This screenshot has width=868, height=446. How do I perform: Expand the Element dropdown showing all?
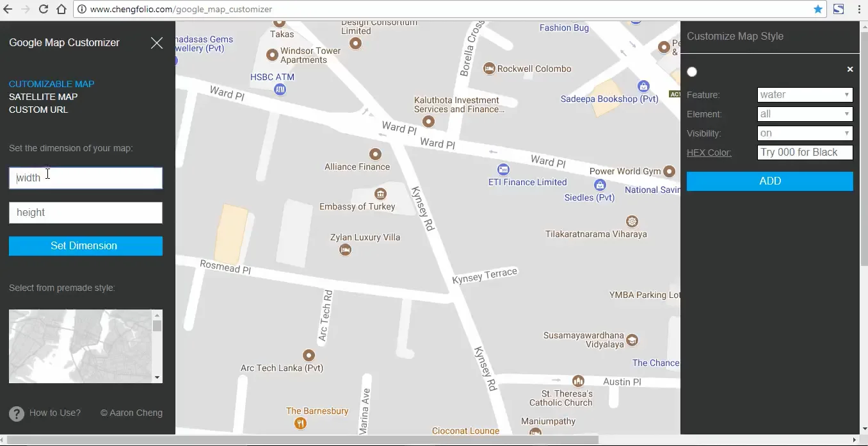[x=805, y=114]
